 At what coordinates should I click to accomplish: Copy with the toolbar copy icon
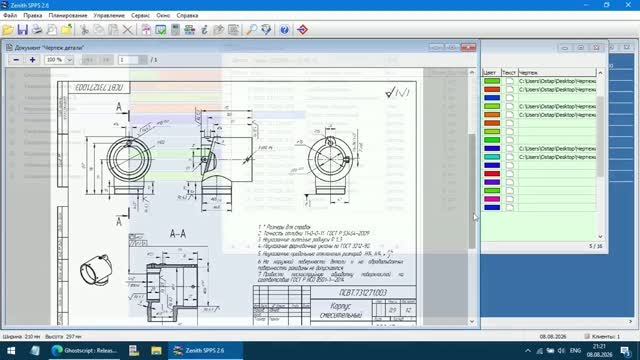coord(98,30)
